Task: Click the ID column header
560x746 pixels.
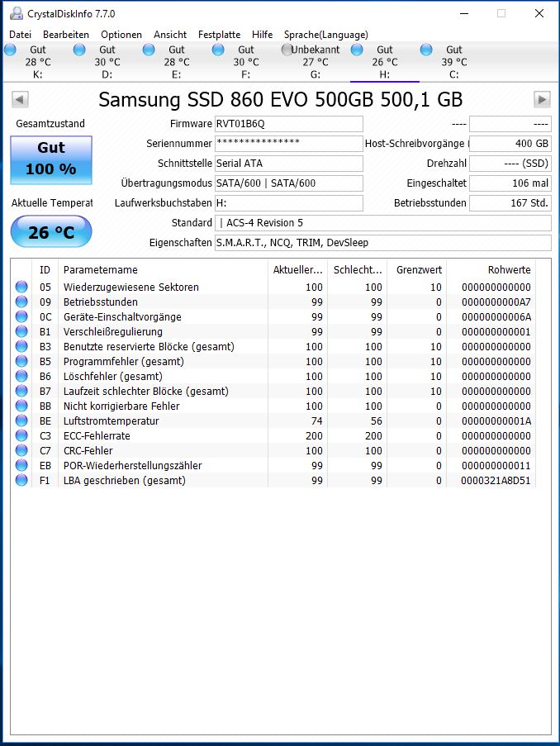Action: click(x=45, y=270)
